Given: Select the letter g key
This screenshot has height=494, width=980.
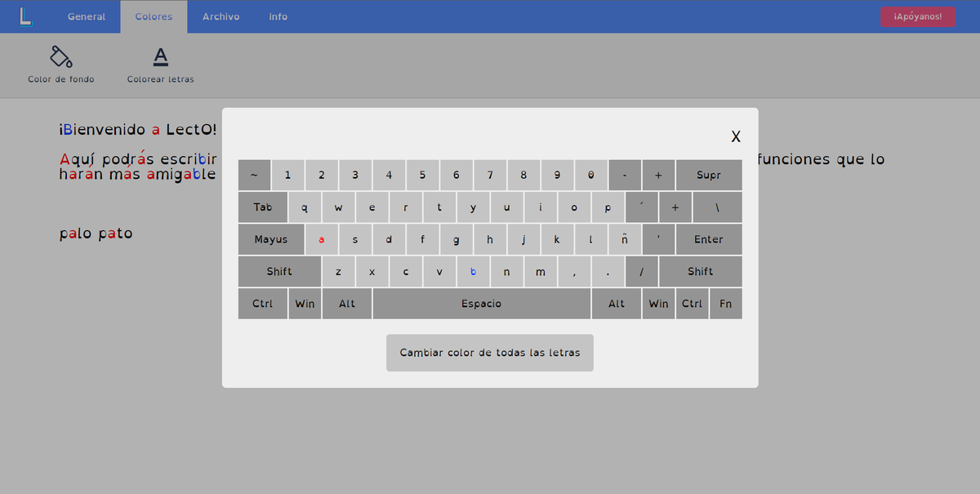Looking at the screenshot, I should tap(456, 239).
